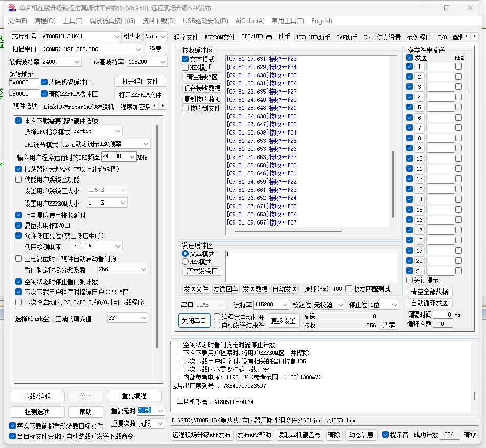486x448 pixels.
Task: Click 发送数据 button
Action: 255,289
